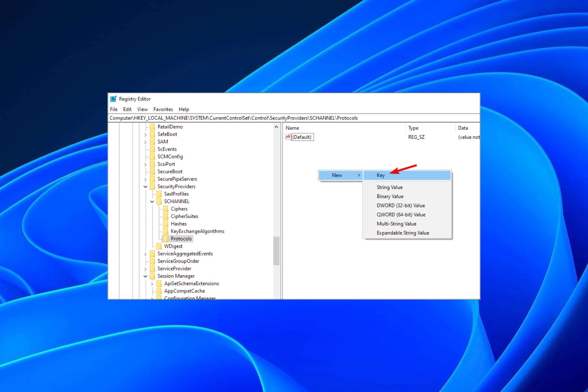Viewport: 588px width, 392px height.
Task: Click the ServiceAggregatedEvents folder icon
Action: [x=153, y=254]
